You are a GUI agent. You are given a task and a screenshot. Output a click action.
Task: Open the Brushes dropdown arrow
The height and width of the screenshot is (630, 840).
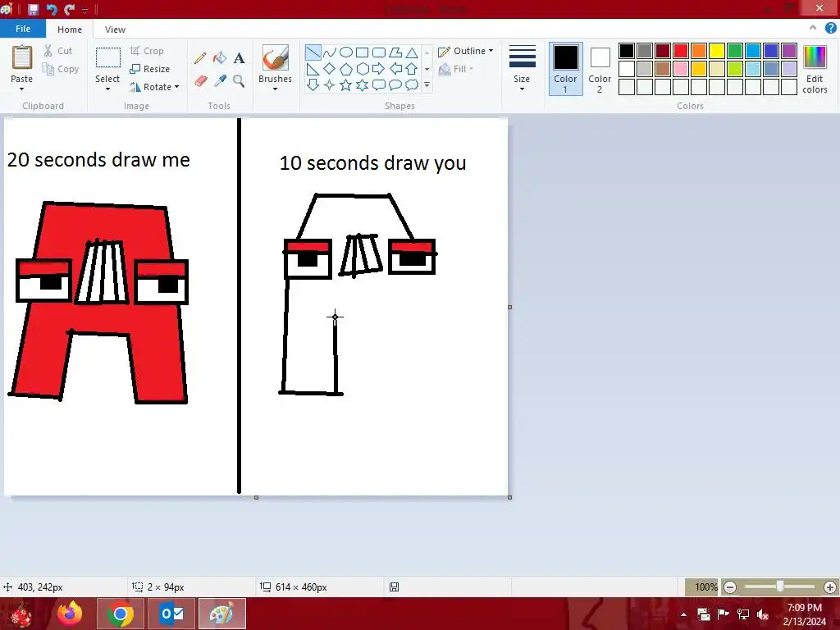click(x=275, y=89)
